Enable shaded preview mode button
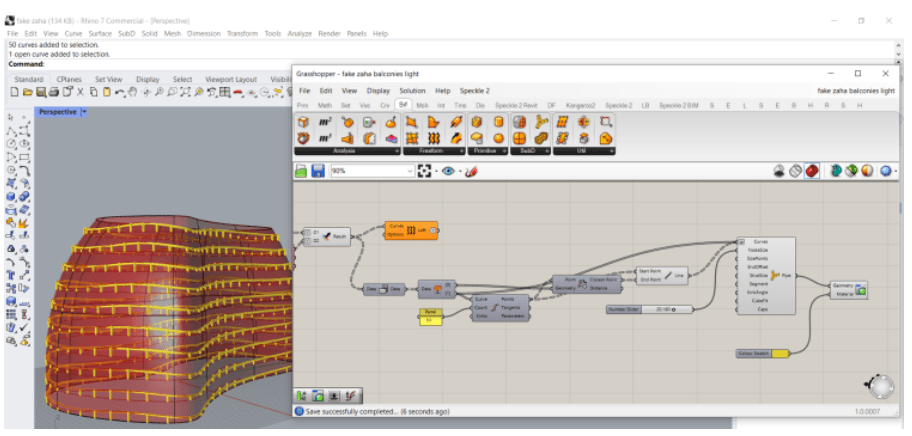This screenshot has width=912, height=436. 812,171
